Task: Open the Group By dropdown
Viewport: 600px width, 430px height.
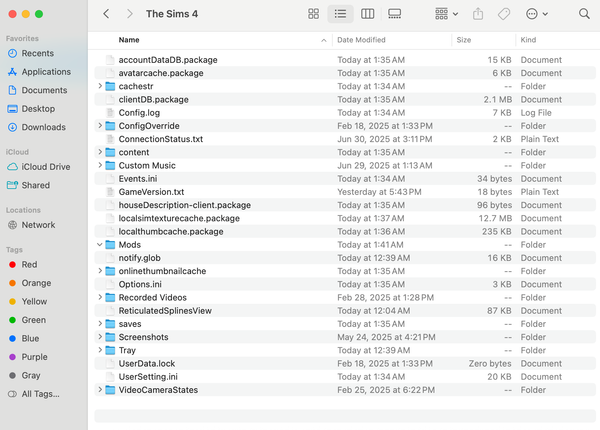Action: [x=447, y=14]
